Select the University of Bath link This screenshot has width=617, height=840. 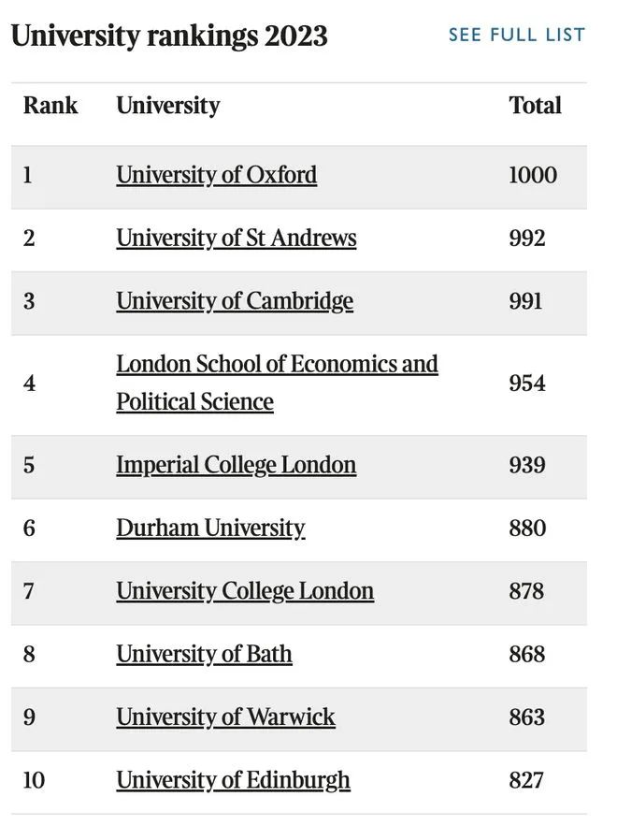(x=204, y=654)
